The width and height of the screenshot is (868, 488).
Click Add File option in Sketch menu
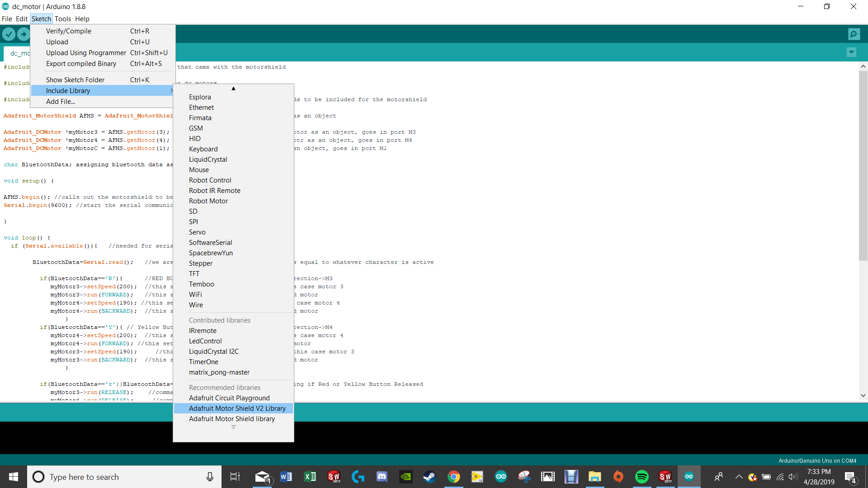[60, 101]
